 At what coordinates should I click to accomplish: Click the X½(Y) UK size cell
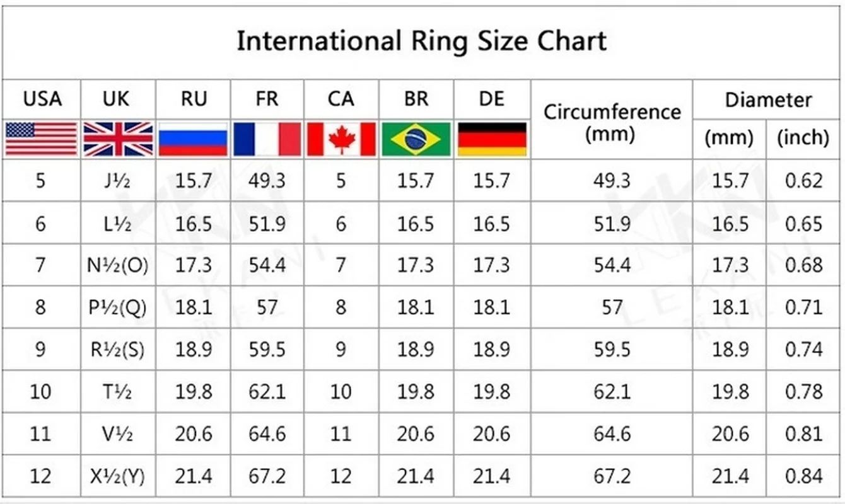coord(118,476)
